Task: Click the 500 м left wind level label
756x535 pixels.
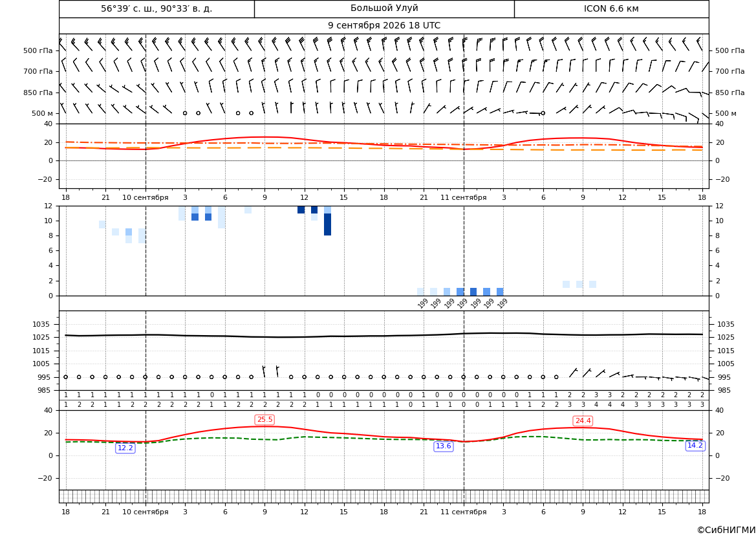Action: pyautogui.click(x=43, y=113)
